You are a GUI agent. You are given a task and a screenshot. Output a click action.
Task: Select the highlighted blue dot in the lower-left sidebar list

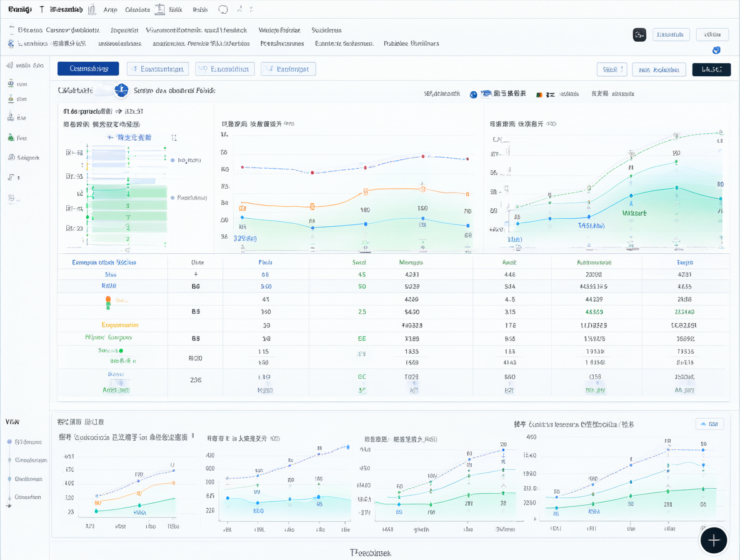point(9,442)
